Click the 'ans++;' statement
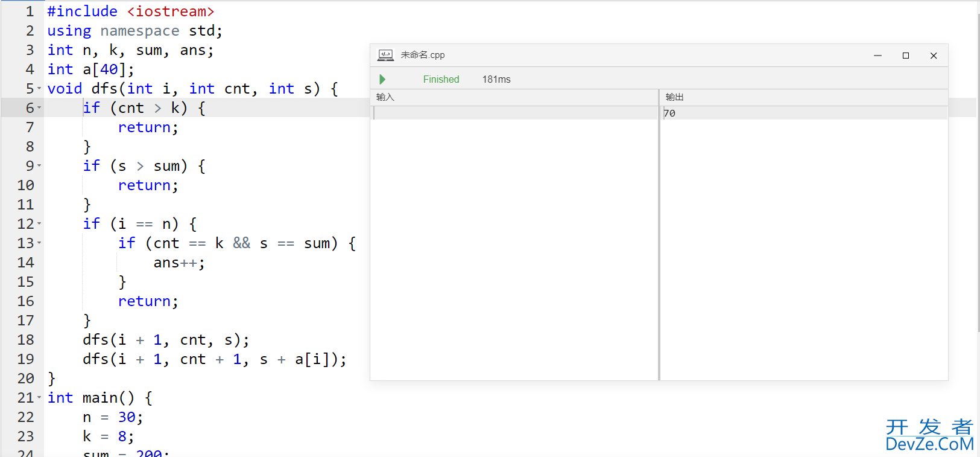 [179, 263]
